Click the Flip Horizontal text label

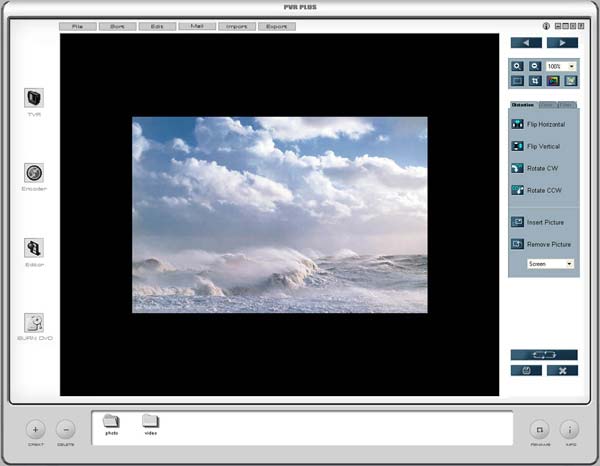(546, 124)
